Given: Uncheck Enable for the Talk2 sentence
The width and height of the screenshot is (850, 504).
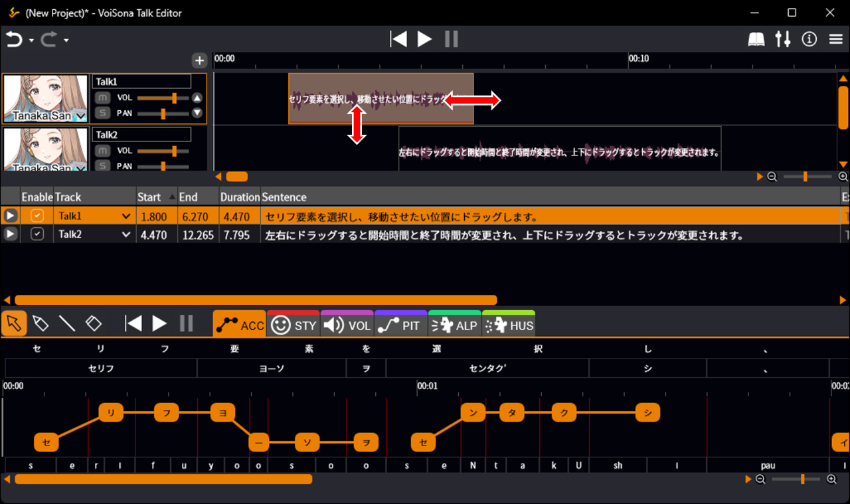Looking at the screenshot, I should (x=37, y=234).
